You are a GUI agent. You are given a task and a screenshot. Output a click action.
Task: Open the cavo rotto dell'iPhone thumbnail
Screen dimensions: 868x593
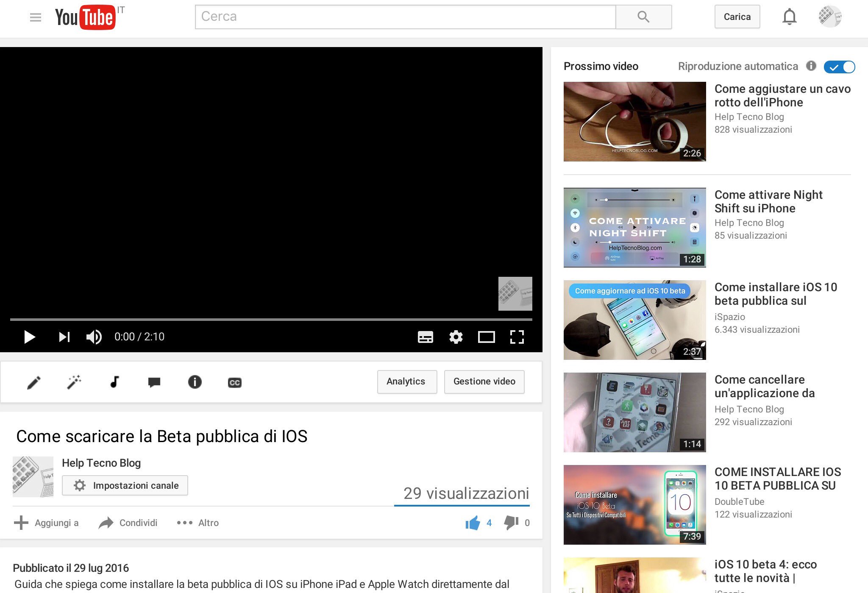[x=635, y=122]
